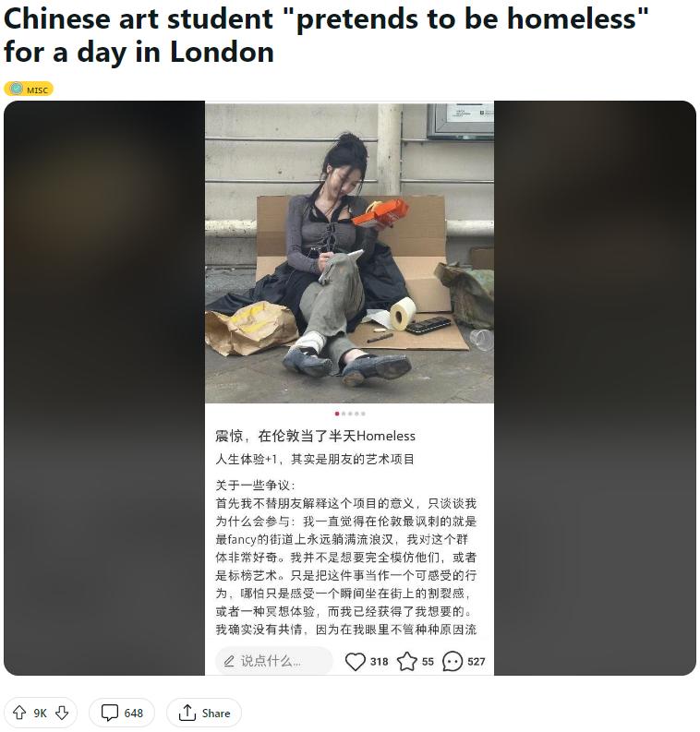Open comments via the 648 speech bubble

121,713
